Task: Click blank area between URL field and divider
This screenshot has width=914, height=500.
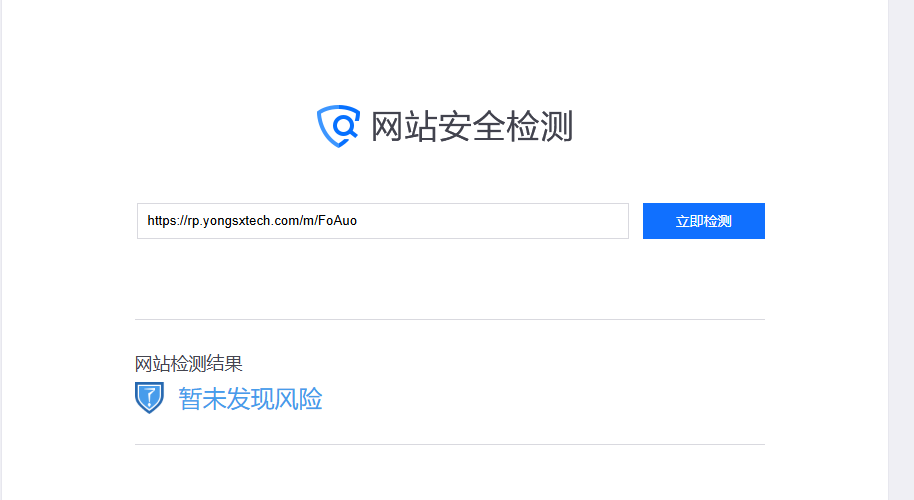Action: (x=449, y=279)
